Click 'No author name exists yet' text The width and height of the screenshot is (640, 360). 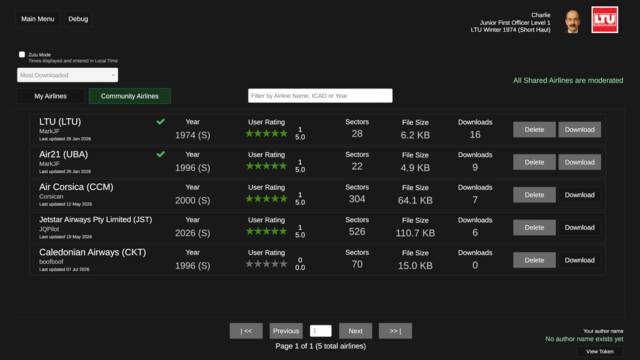[584, 339]
